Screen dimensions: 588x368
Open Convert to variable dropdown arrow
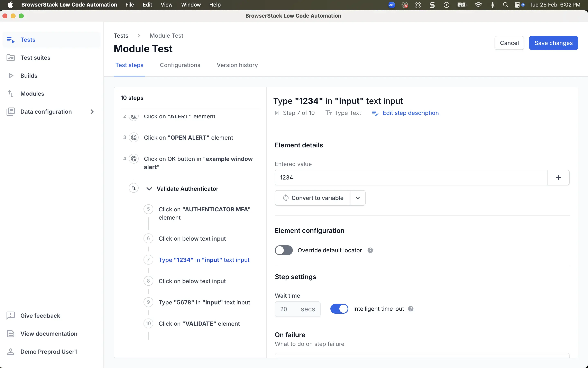pos(358,198)
